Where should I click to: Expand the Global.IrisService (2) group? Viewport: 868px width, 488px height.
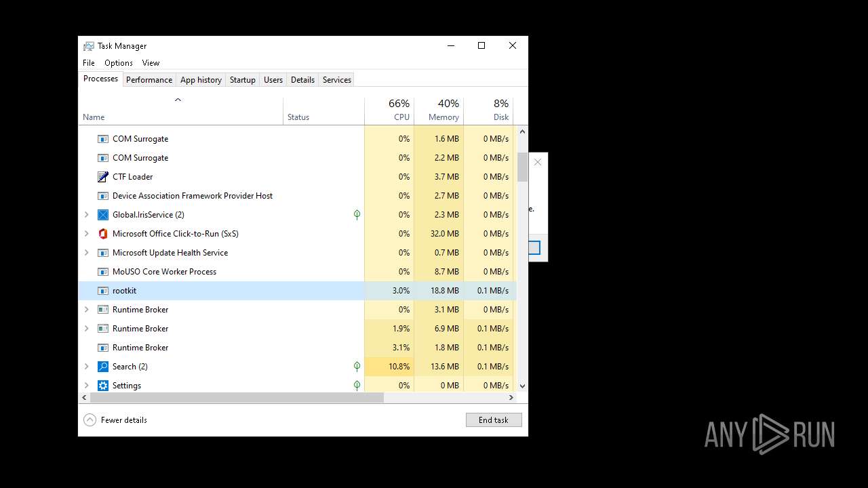point(86,215)
